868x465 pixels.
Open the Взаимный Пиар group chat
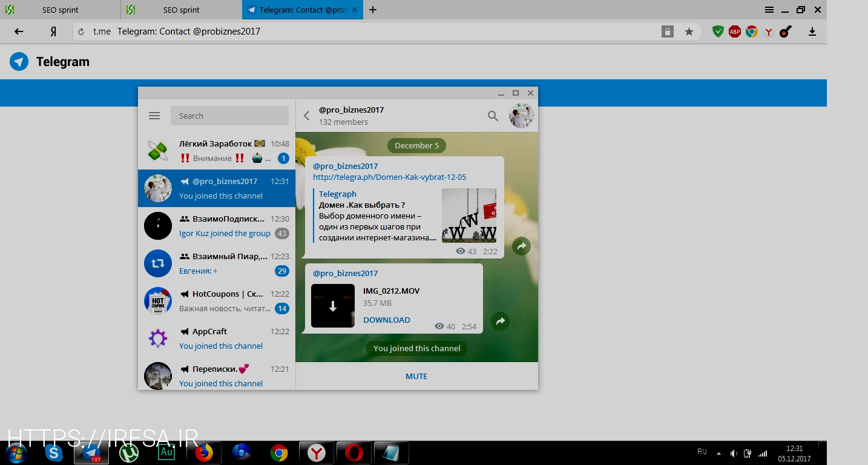tap(217, 263)
